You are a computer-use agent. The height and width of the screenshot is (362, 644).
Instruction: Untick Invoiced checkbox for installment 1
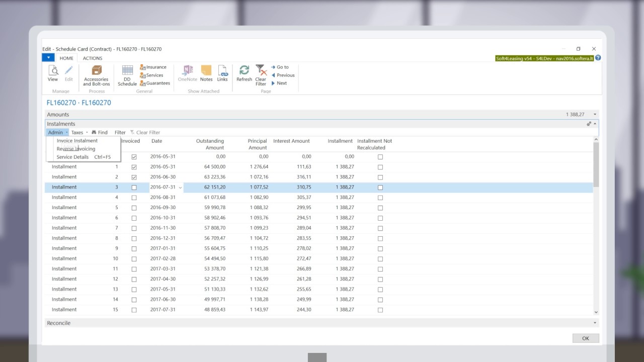click(x=134, y=167)
